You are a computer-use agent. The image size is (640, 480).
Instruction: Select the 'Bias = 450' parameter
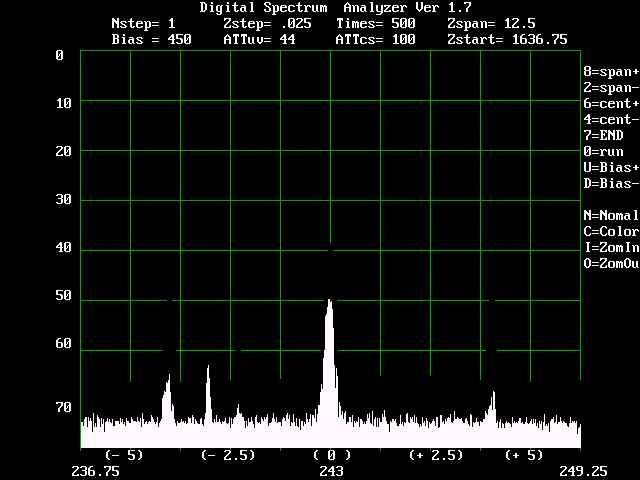tap(151, 40)
